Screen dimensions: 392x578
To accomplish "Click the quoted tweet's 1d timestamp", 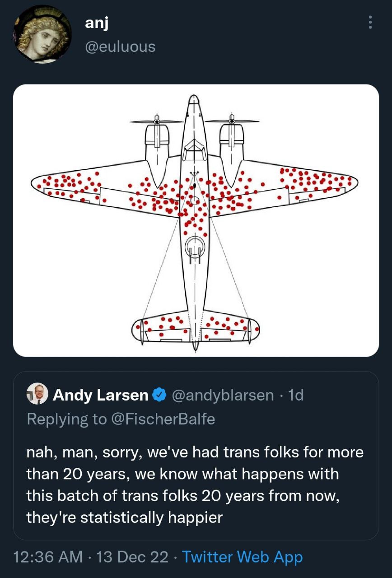I will [x=296, y=395].
